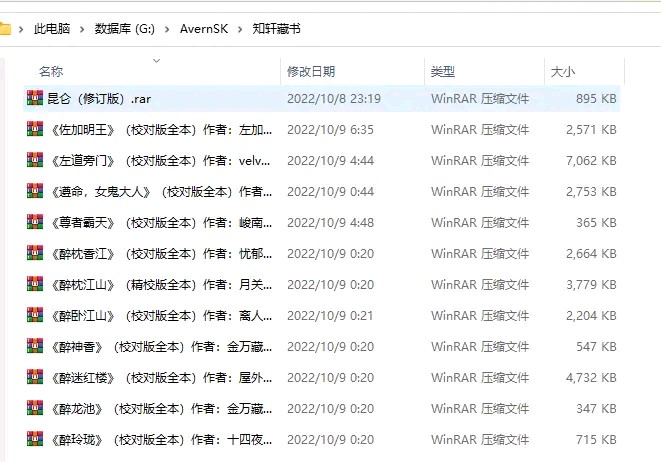Select the 《醉神香》 file name row
The image size is (661, 462).
point(150,347)
